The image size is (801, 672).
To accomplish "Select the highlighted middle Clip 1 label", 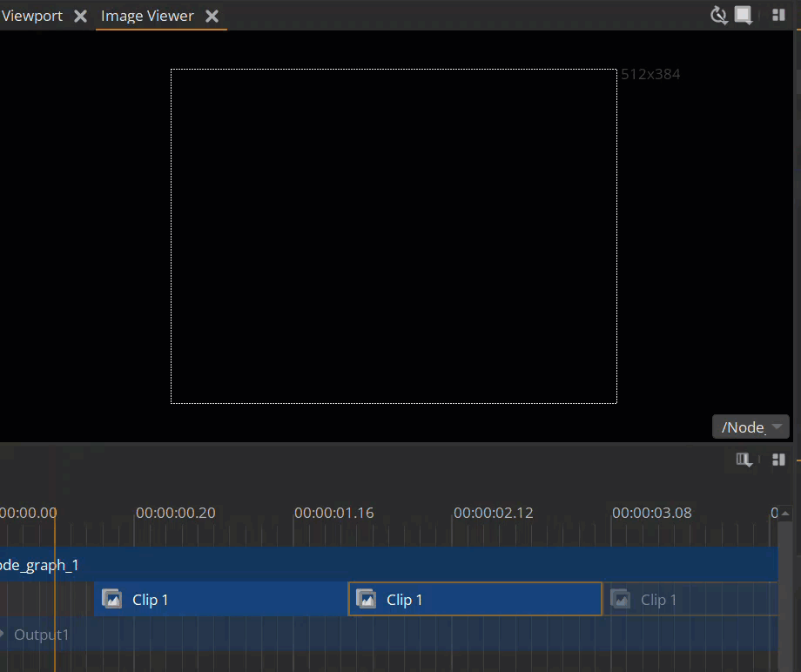I will [x=405, y=600].
